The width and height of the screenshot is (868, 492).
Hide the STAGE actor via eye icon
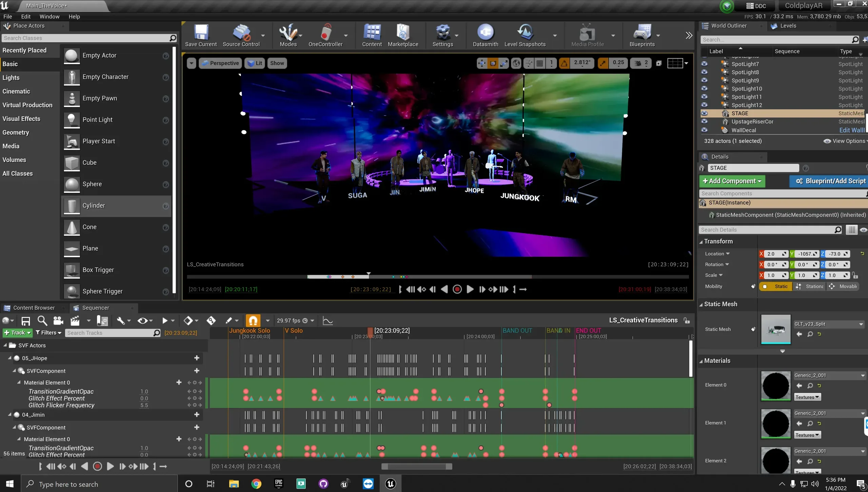click(704, 114)
